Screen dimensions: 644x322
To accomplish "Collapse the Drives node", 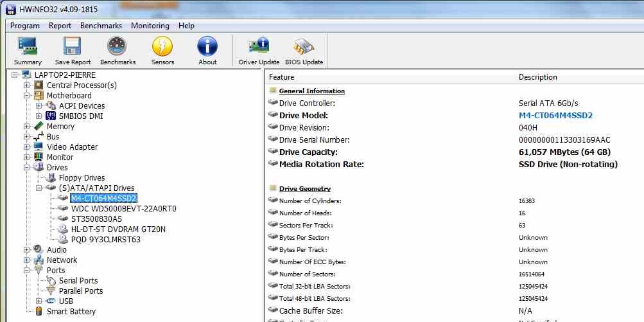I will tap(27, 167).
